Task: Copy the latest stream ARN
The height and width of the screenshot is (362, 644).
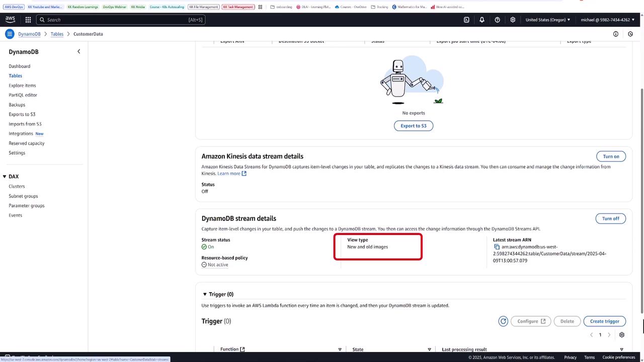Action: point(496,247)
